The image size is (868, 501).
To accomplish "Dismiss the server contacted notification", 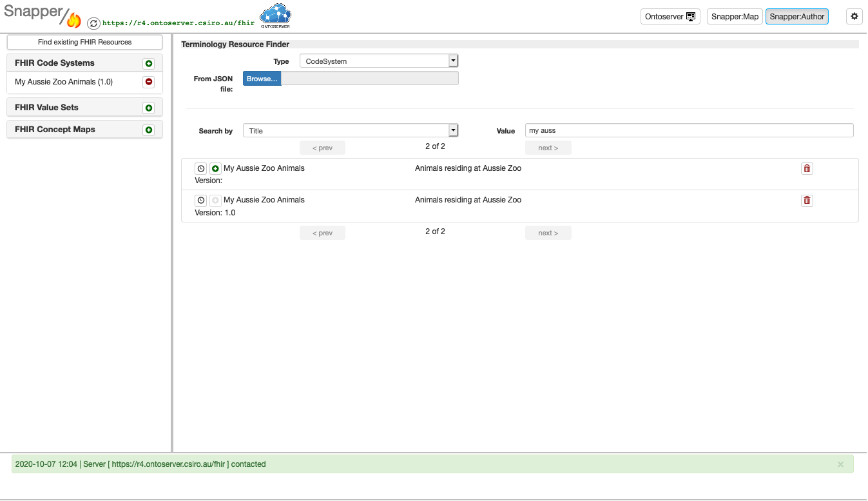I will 840,464.
